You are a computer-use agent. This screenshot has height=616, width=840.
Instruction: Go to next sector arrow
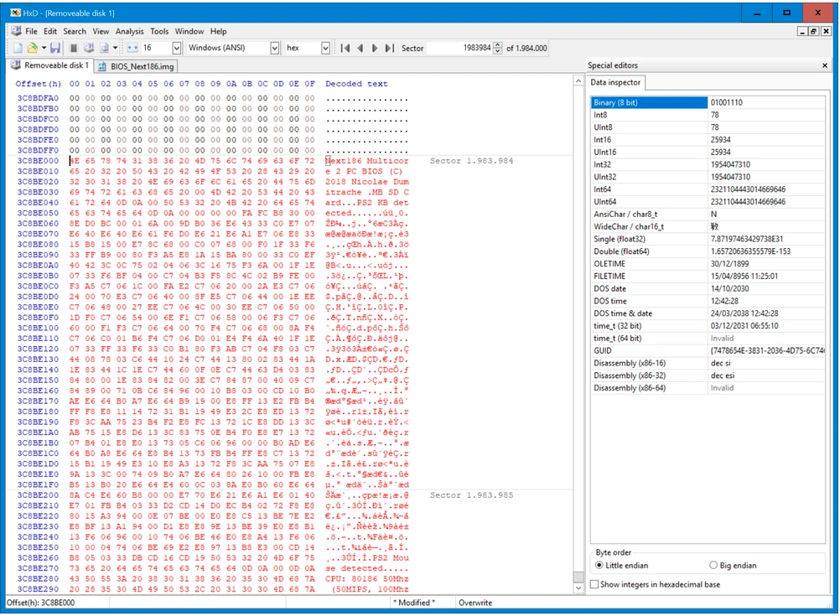375,49
